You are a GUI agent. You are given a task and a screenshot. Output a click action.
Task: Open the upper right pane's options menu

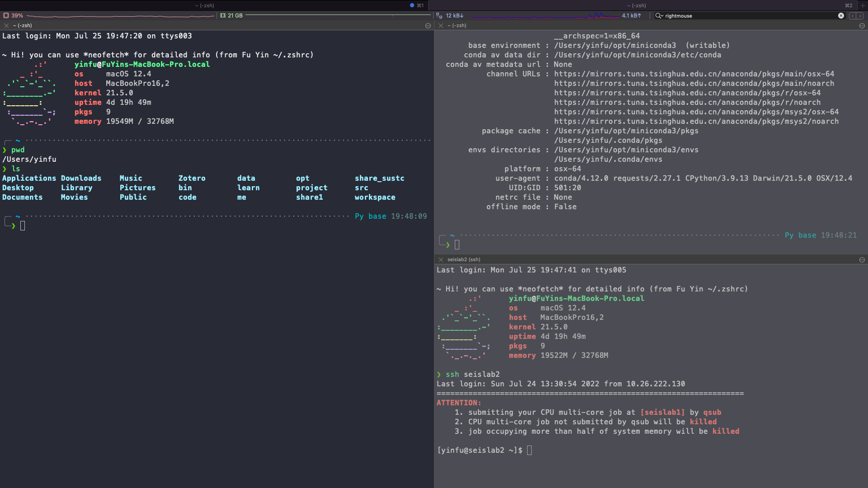[862, 26]
